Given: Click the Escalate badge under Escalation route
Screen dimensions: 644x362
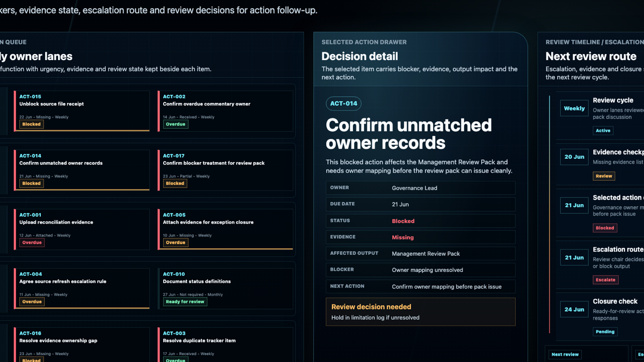Looking at the screenshot, I should (x=606, y=280).
